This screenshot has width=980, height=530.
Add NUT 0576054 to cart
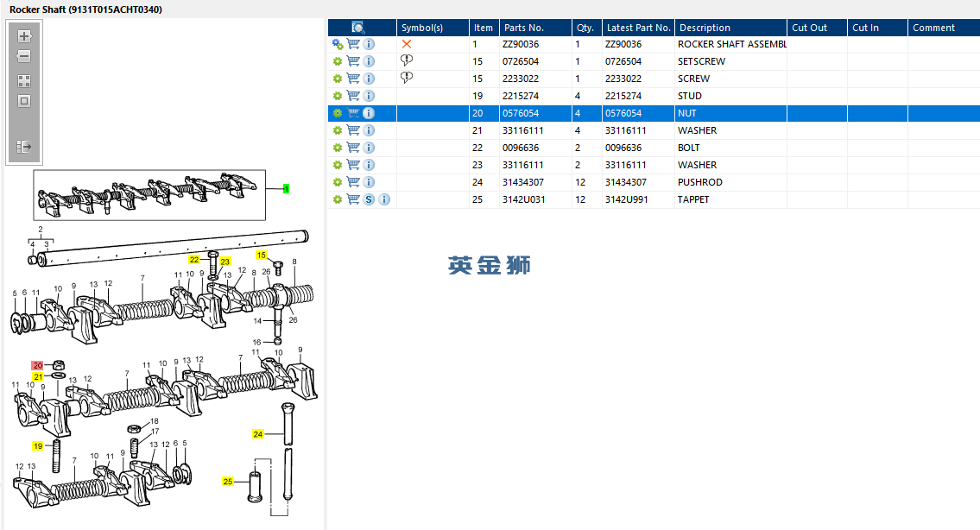point(353,113)
